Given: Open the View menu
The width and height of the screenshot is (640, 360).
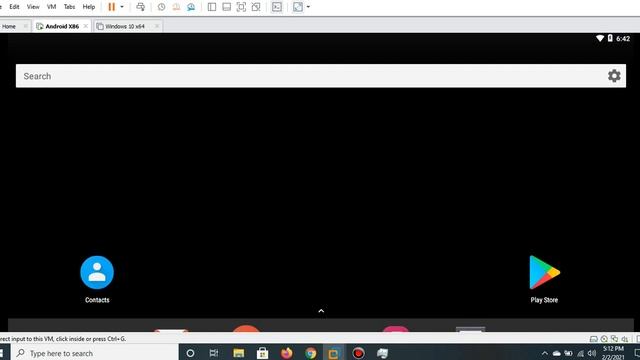Looking at the screenshot, I should click(x=33, y=7).
